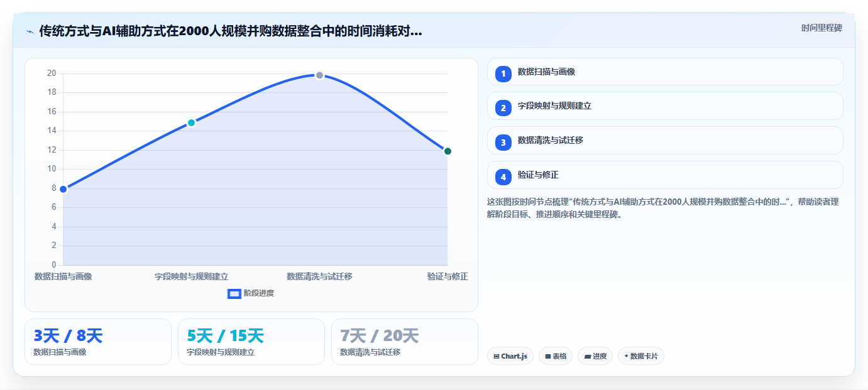
Task: Click the 时间里程碑 label in the header
Action: (x=821, y=28)
